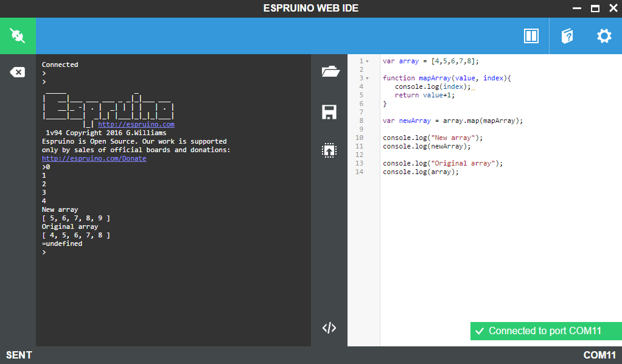Place cursor on the newArray declaration line

tap(449, 121)
